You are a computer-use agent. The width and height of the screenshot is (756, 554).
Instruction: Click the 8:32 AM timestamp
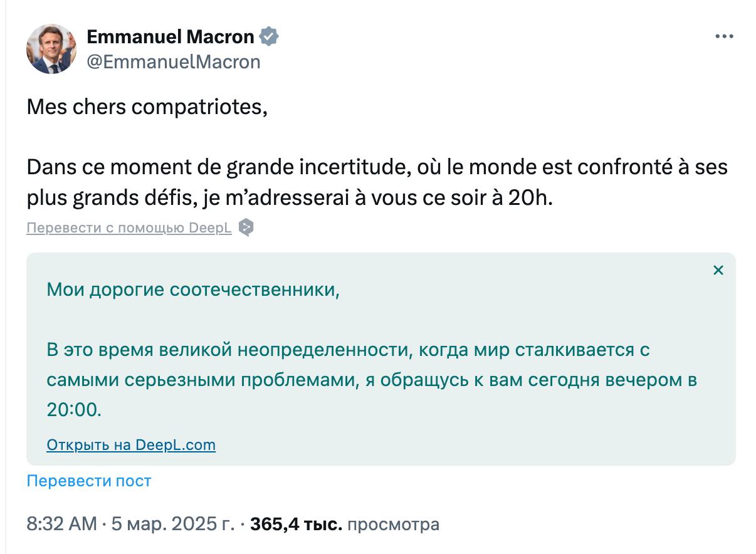pos(61,524)
